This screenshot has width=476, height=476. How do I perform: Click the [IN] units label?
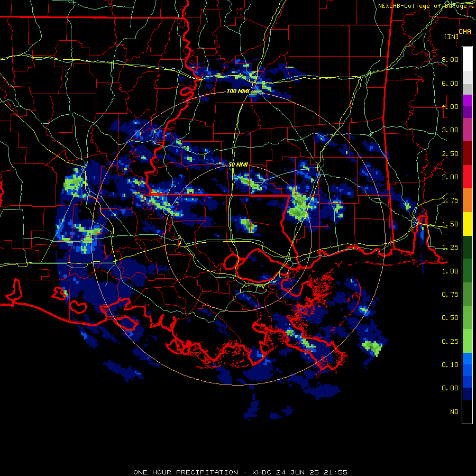[451, 36]
